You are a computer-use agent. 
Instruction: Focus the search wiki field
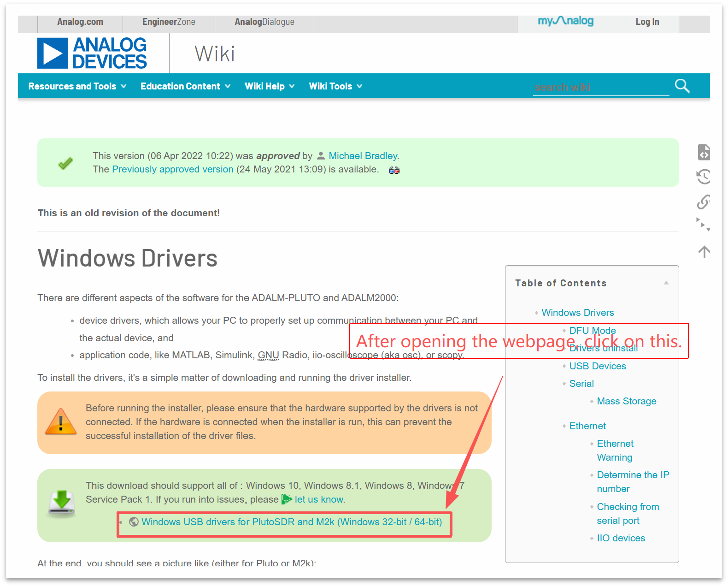[x=601, y=87]
